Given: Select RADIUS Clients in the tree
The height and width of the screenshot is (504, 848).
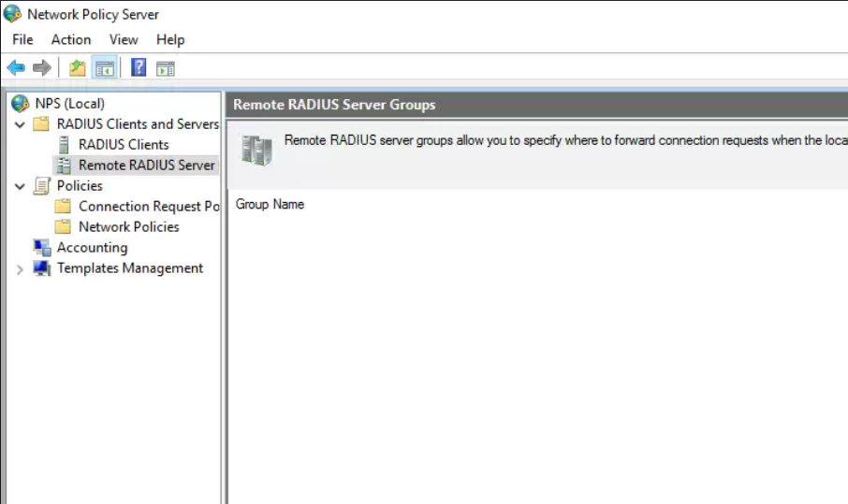Looking at the screenshot, I should [x=124, y=144].
